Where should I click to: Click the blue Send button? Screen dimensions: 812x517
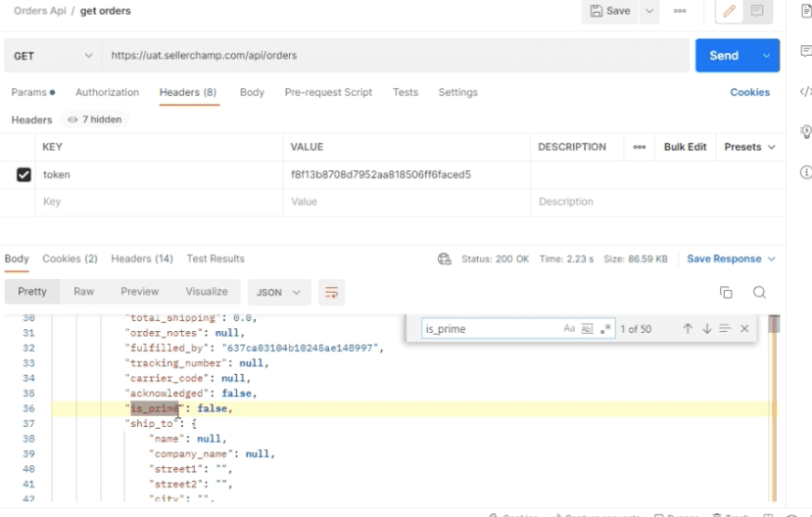(x=724, y=56)
